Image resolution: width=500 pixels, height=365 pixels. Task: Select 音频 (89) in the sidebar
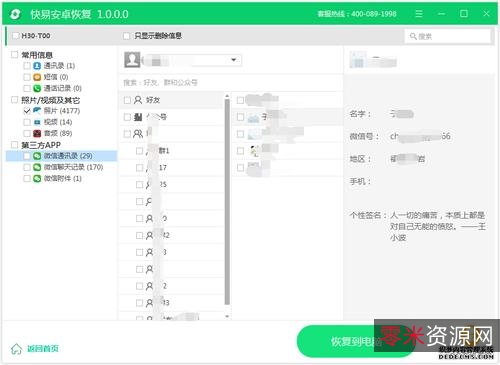coord(58,133)
